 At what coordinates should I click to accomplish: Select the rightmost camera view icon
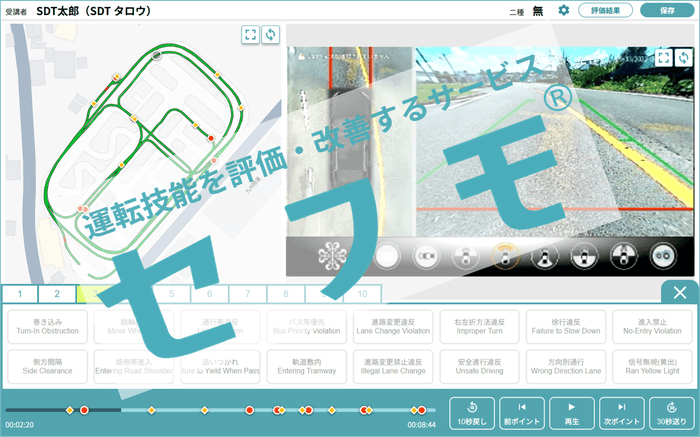click(662, 256)
